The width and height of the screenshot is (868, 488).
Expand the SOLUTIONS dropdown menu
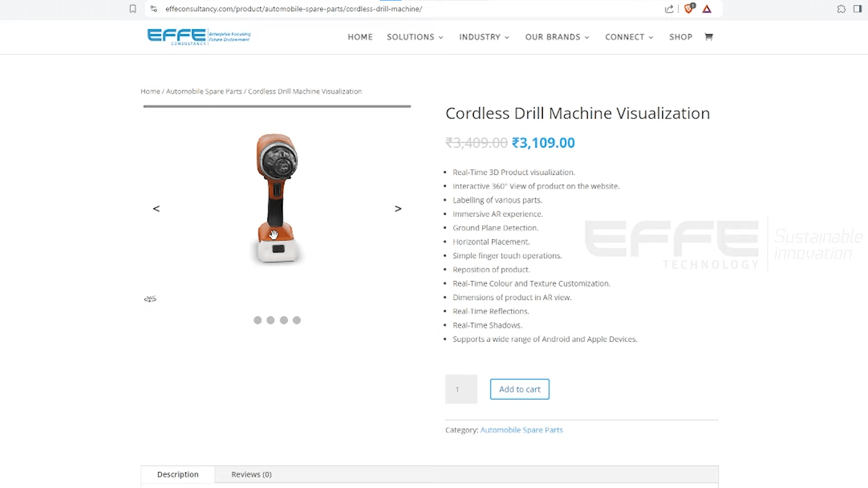coord(414,37)
